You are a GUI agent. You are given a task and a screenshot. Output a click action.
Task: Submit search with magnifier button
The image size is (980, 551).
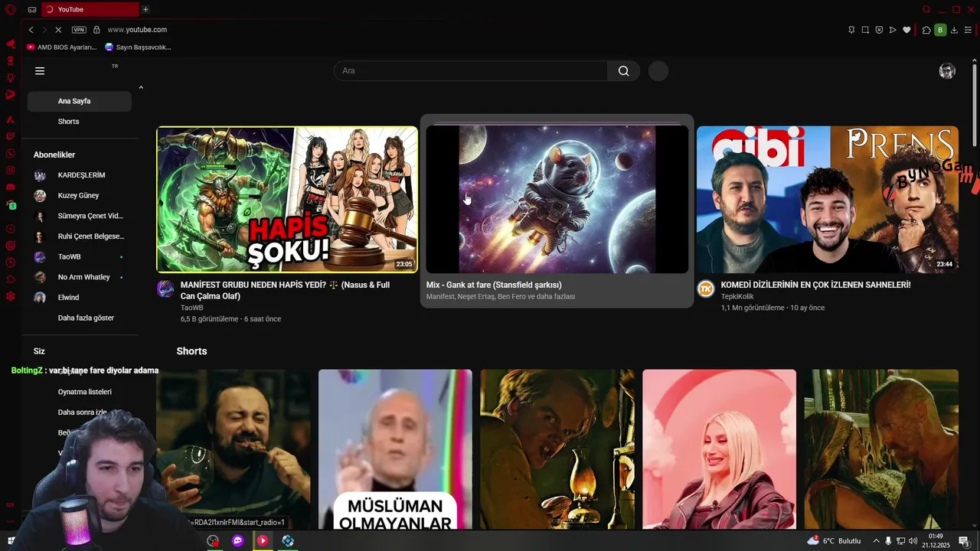[623, 70]
